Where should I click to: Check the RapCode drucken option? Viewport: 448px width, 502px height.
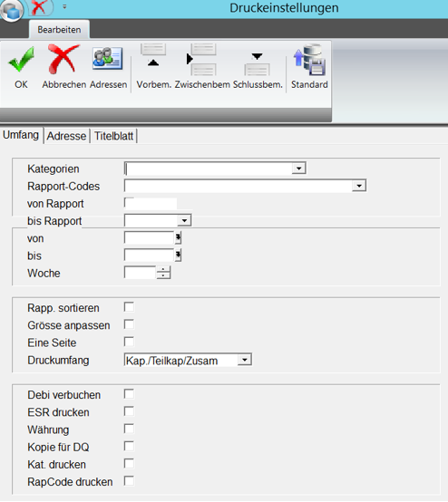click(129, 481)
